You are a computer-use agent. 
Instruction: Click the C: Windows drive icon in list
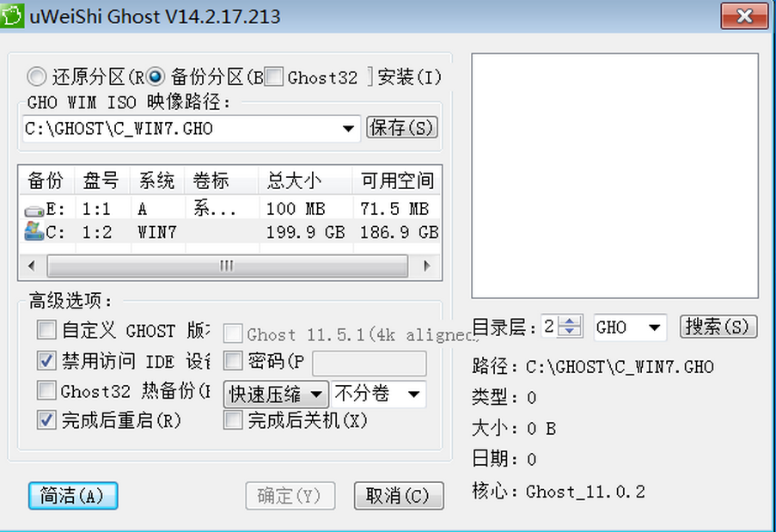point(34,231)
